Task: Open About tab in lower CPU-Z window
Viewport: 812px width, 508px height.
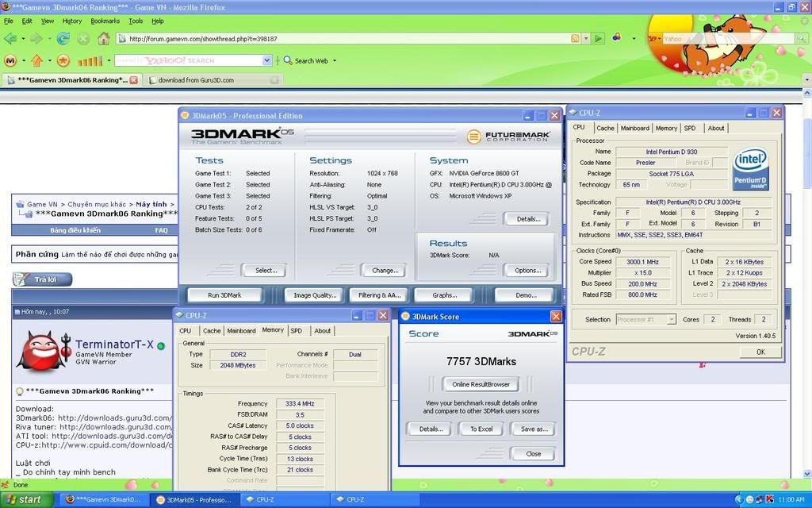Action: pyautogui.click(x=322, y=331)
